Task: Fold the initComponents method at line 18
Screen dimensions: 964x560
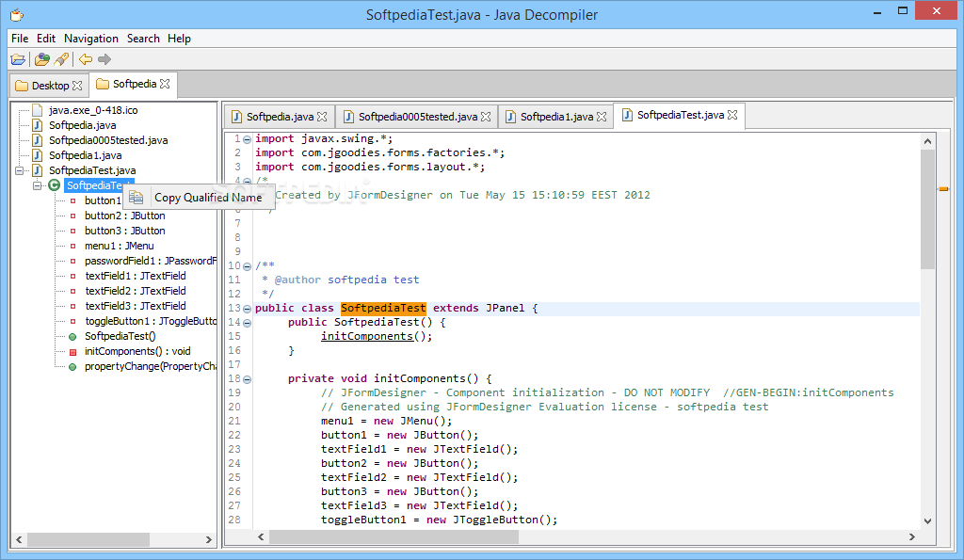Action: point(247,378)
